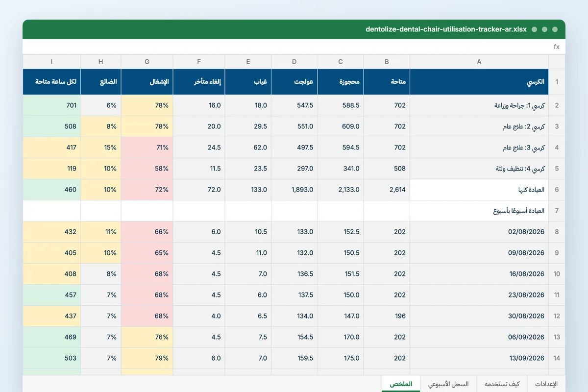Viewport: 588px width, 392px height.
Task: Click the إلغاء متأخر header cell
Action: coord(199,82)
